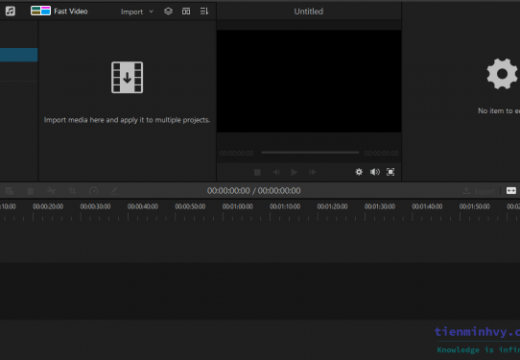Open the media sort order icon

(x=204, y=11)
